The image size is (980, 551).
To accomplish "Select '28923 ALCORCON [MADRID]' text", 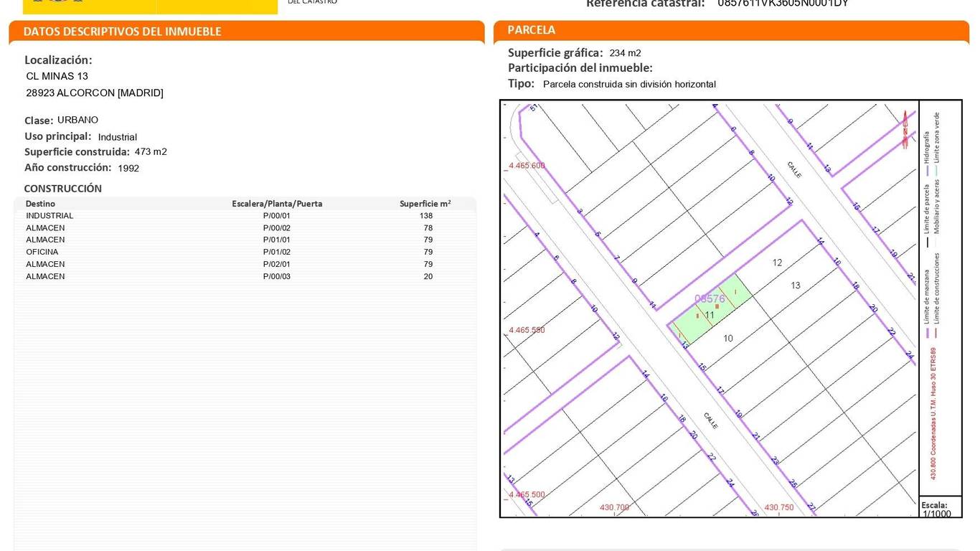I will [x=95, y=93].
